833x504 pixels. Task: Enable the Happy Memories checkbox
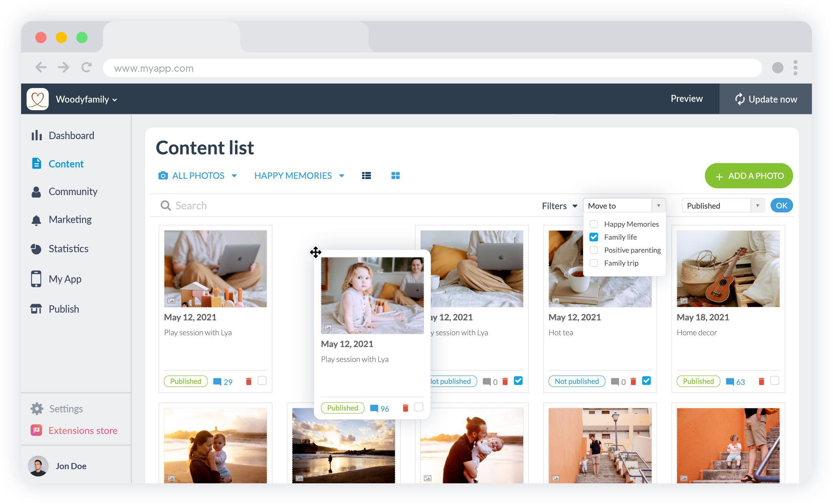click(594, 224)
